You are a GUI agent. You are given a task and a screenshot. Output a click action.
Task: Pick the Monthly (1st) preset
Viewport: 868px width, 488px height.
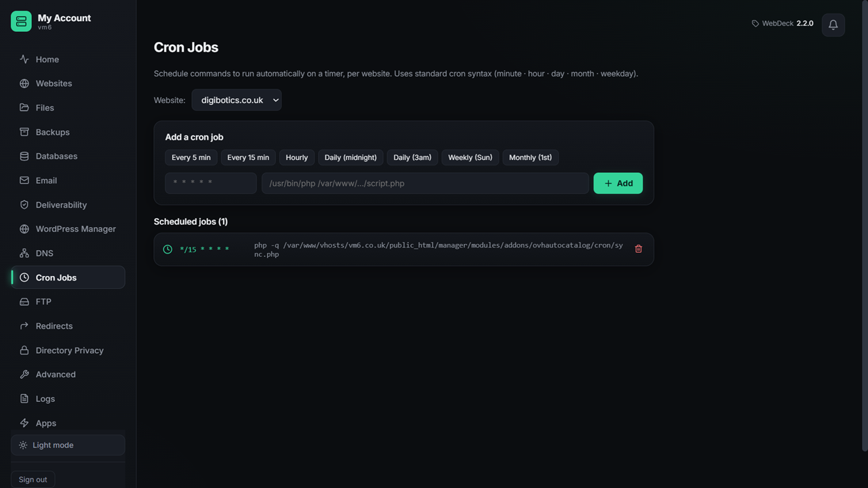[x=530, y=157]
